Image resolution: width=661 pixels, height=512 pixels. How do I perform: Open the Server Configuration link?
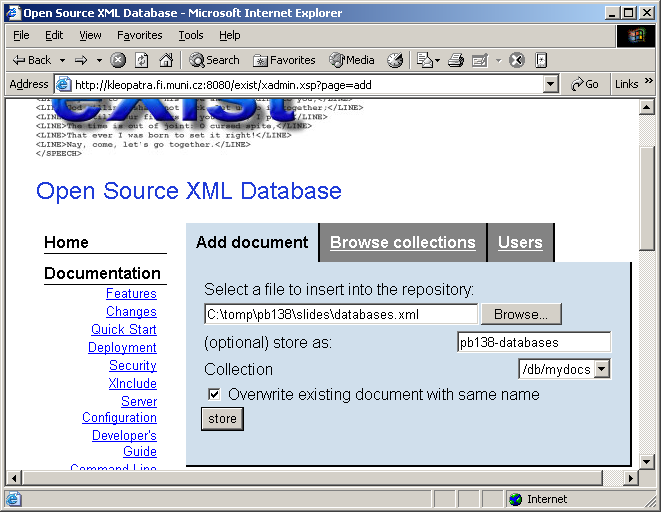[120, 409]
